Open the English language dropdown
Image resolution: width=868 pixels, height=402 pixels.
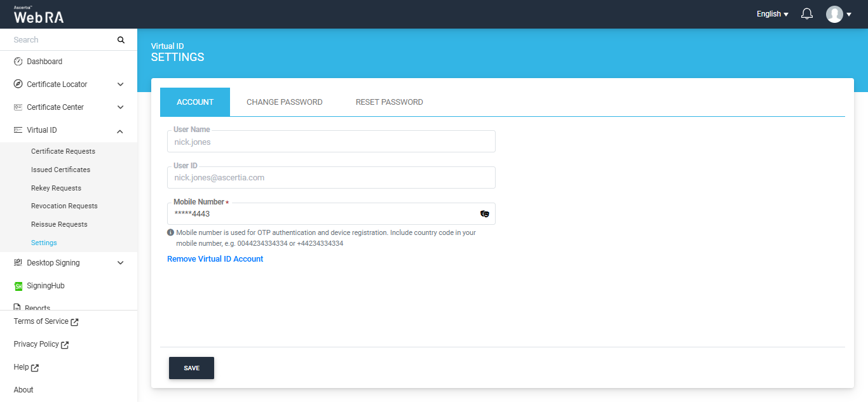772,14
